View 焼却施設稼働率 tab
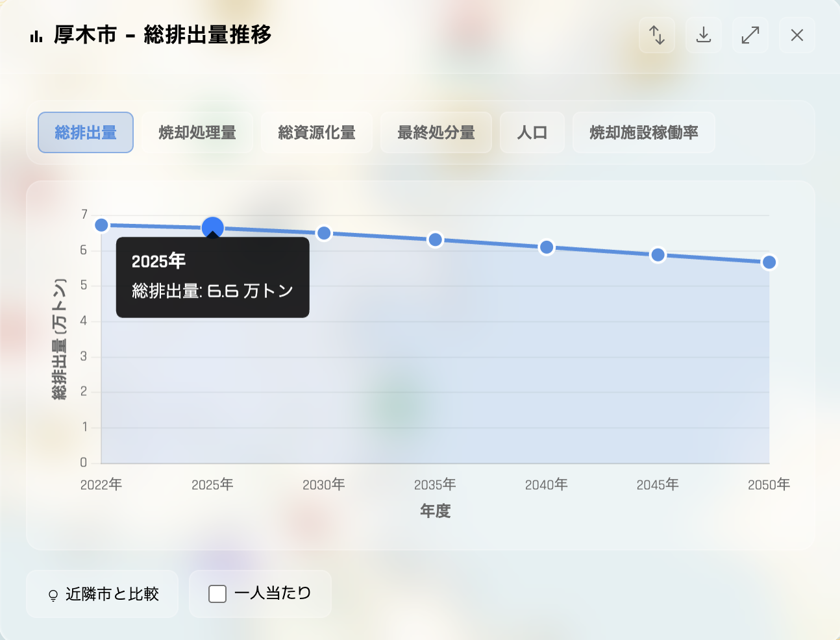Viewport: 840px width, 640px height. click(644, 132)
